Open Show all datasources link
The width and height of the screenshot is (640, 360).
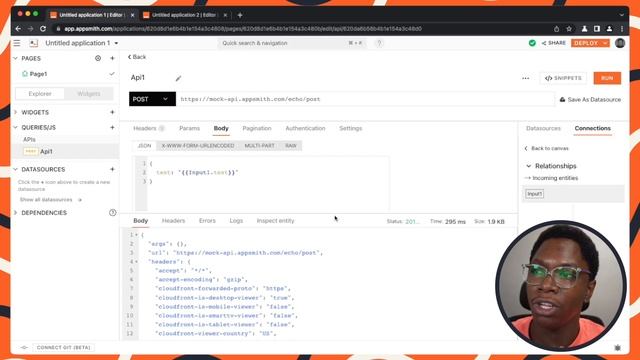tap(51, 200)
